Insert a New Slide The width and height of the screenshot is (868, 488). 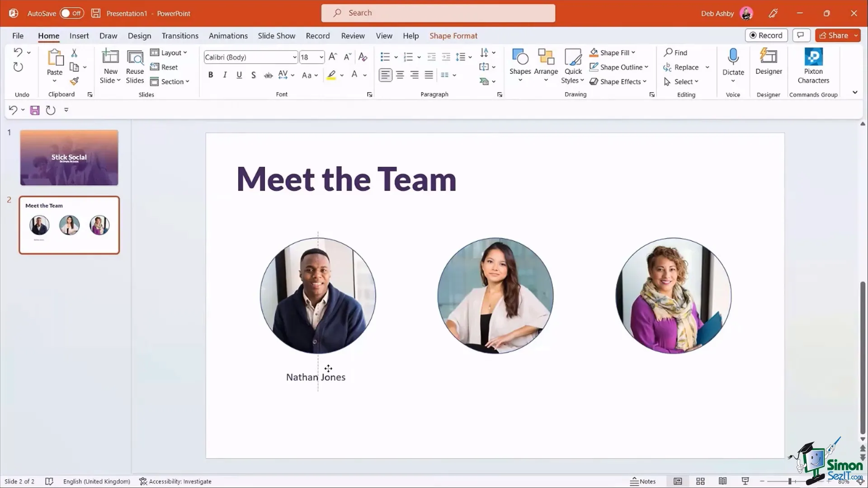pyautogui.click(x=110, y=66)
